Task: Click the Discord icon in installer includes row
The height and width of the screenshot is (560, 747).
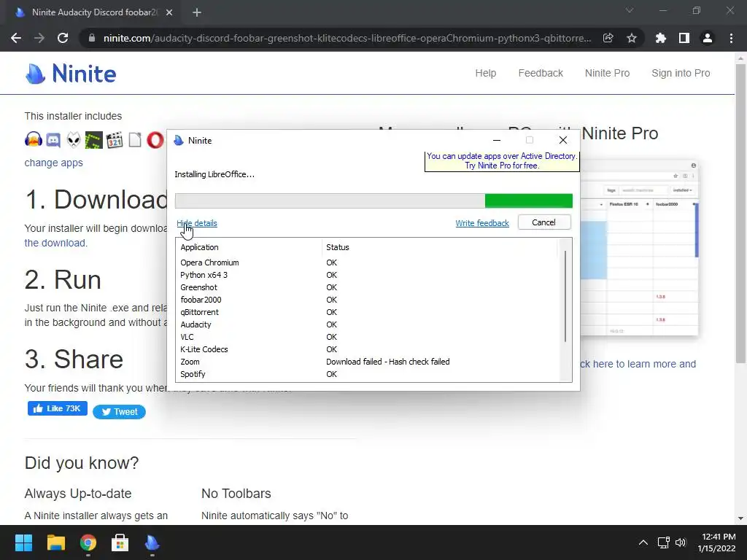Action: pyautogui.click(x=53, y=140)
